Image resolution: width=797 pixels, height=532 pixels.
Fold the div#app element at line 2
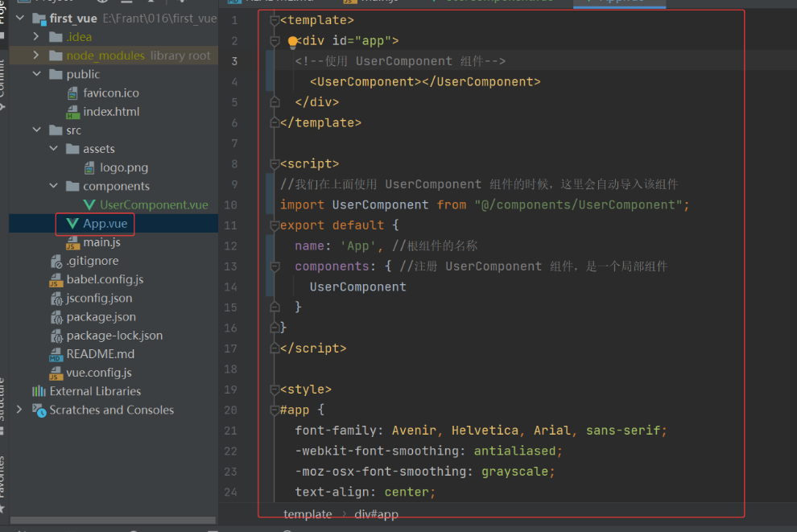coord(275,41)
